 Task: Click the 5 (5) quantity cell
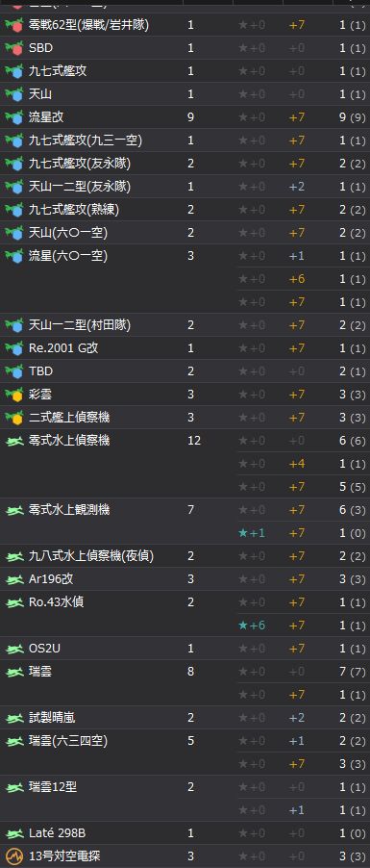[x=353, y=487]
